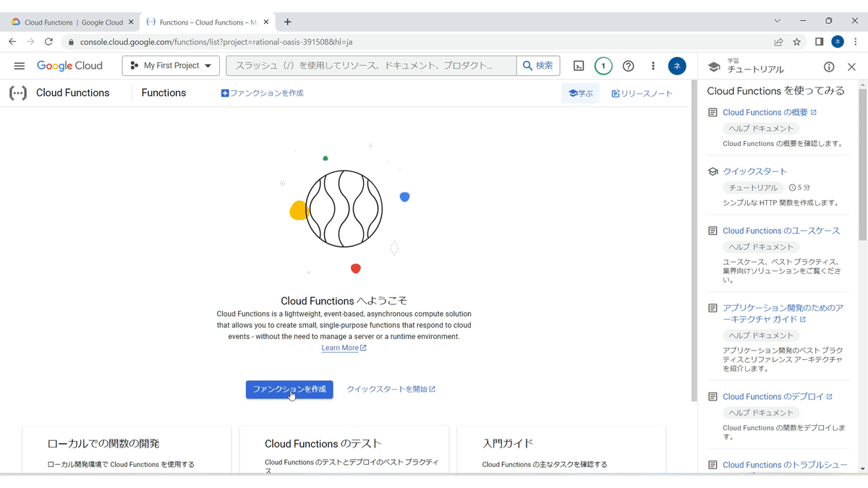Click the tab search chevron in title bar
The height and width of the screenshot is (488, 868).
click(x=778, y=21)
